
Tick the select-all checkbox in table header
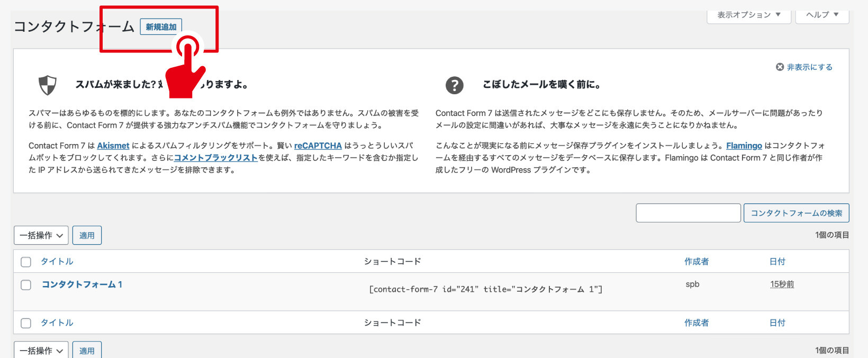[x=26, y=262]
